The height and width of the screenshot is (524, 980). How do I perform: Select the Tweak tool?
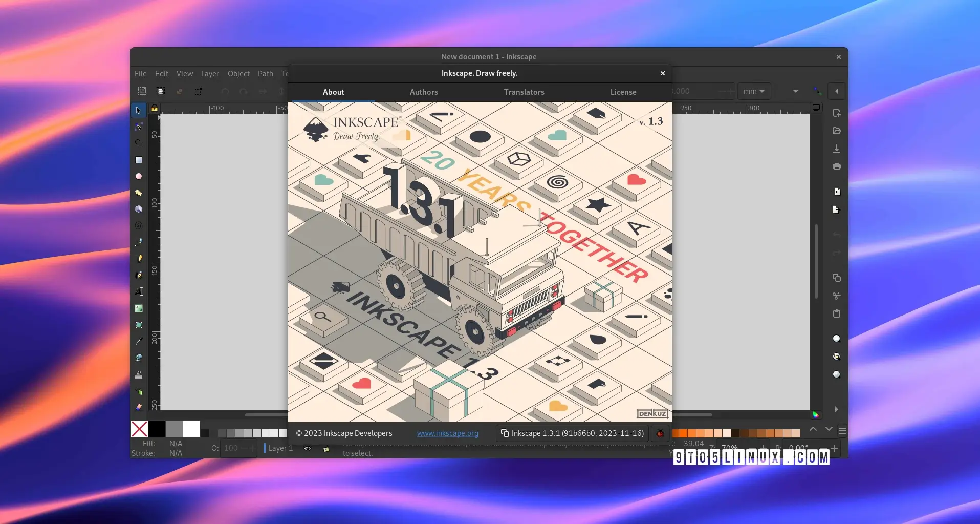point(138,374)
